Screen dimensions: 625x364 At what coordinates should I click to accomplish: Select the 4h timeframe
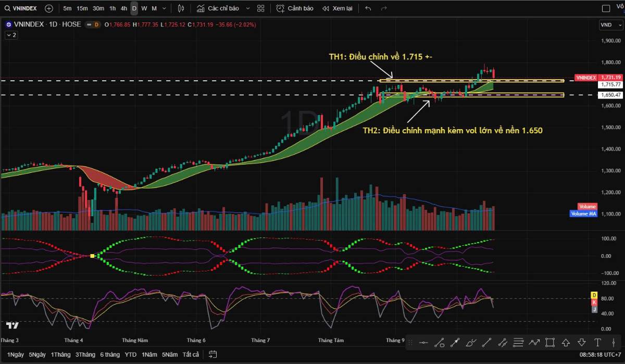[123, 8]
